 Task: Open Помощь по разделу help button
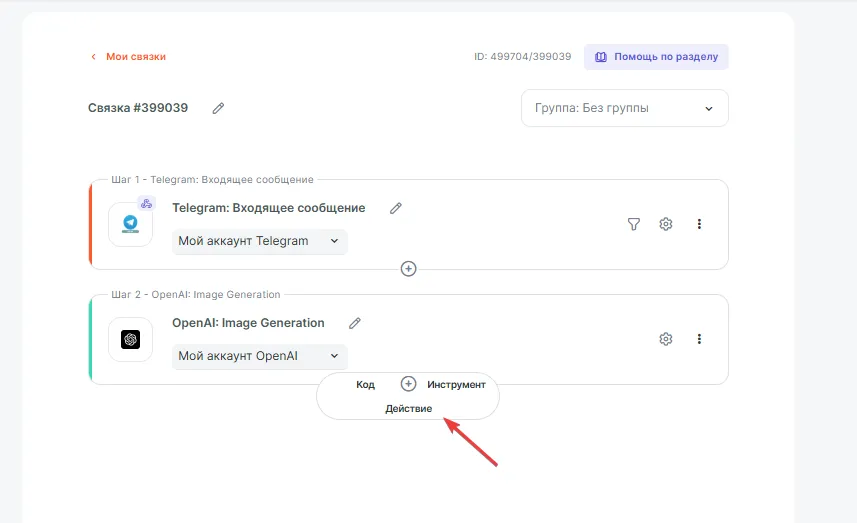656,57
